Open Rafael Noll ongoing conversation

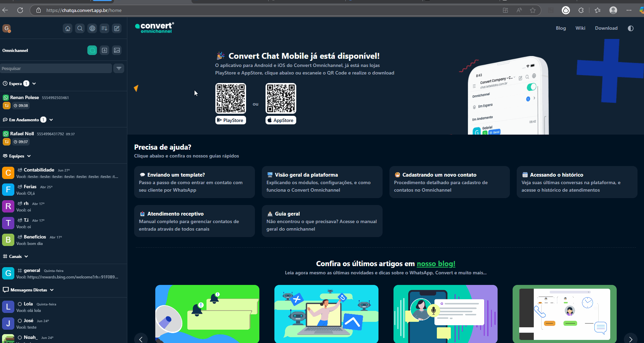(x=63, y=138)
